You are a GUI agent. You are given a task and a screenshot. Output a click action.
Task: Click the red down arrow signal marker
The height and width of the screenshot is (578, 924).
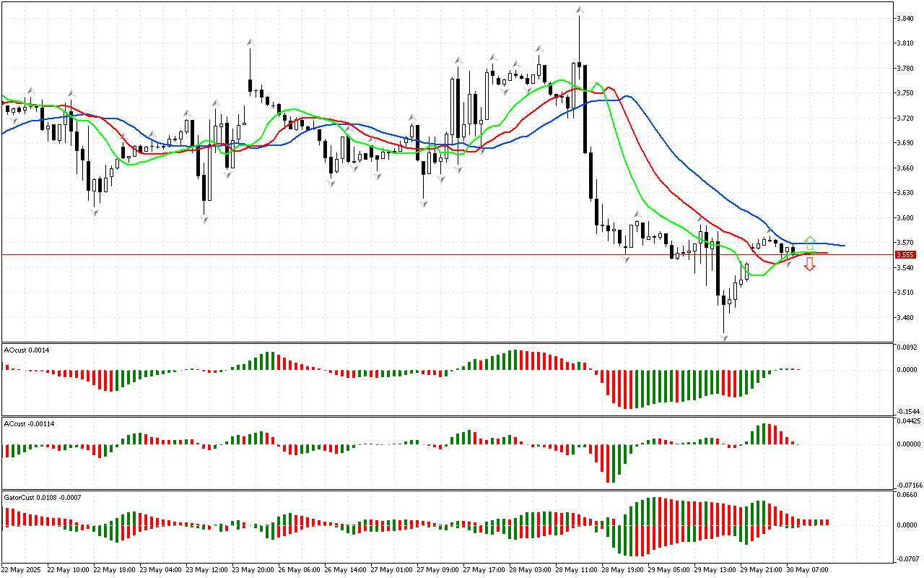[810, 264]
